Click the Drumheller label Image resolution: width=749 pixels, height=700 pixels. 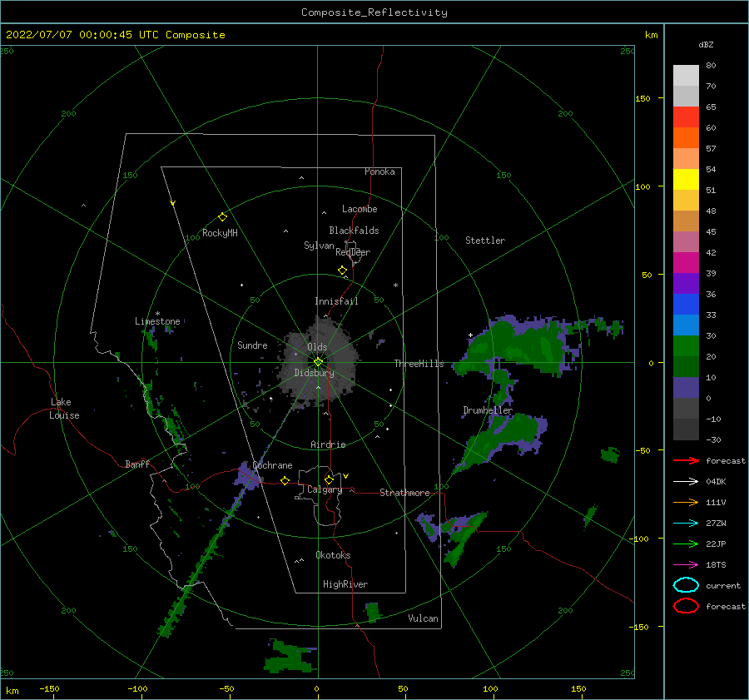click(x=488, y=410)
